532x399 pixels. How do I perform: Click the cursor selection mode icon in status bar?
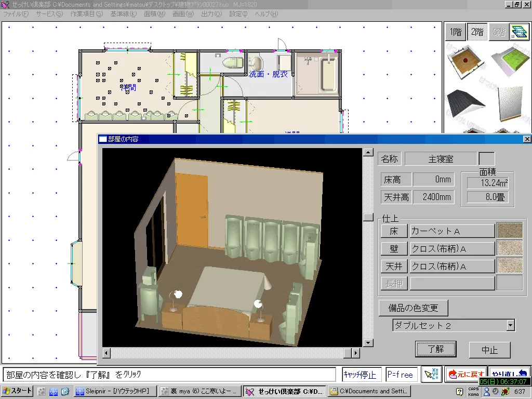[x=431, y=374]
